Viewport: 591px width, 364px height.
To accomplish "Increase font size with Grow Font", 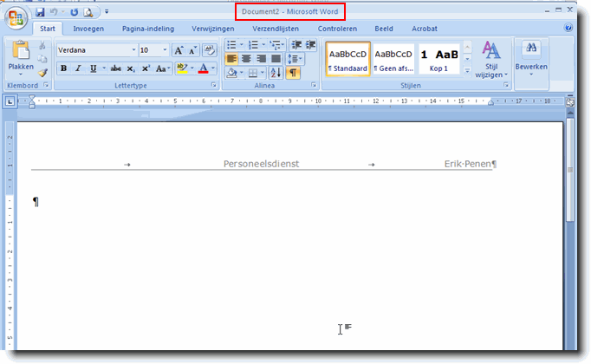I will coord(179,50).
